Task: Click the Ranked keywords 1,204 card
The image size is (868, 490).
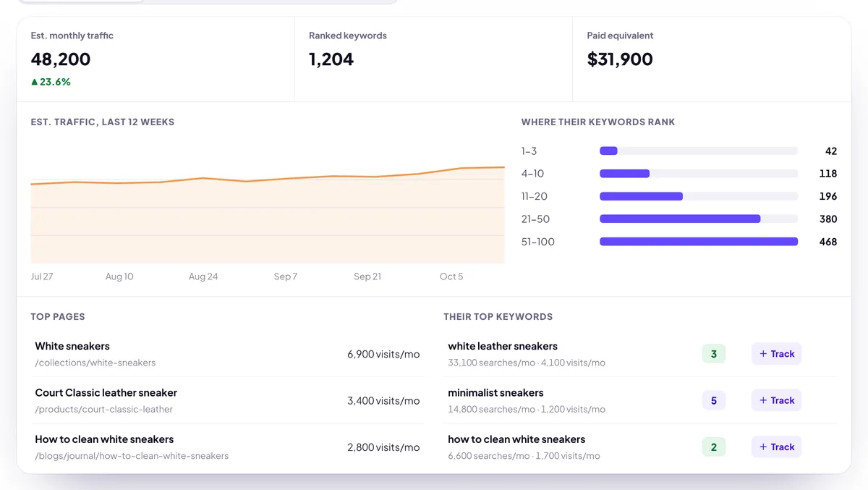Action: [x=433, y=59]
